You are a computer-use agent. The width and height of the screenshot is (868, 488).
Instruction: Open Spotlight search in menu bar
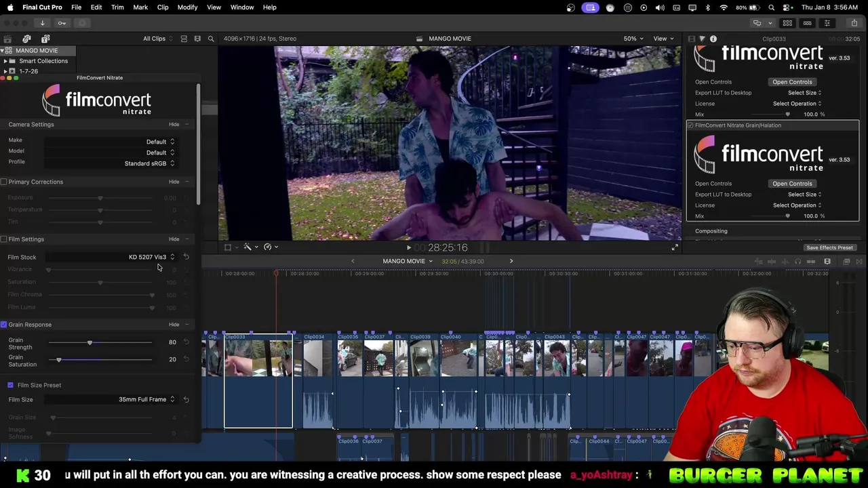(x=772, y=7)
